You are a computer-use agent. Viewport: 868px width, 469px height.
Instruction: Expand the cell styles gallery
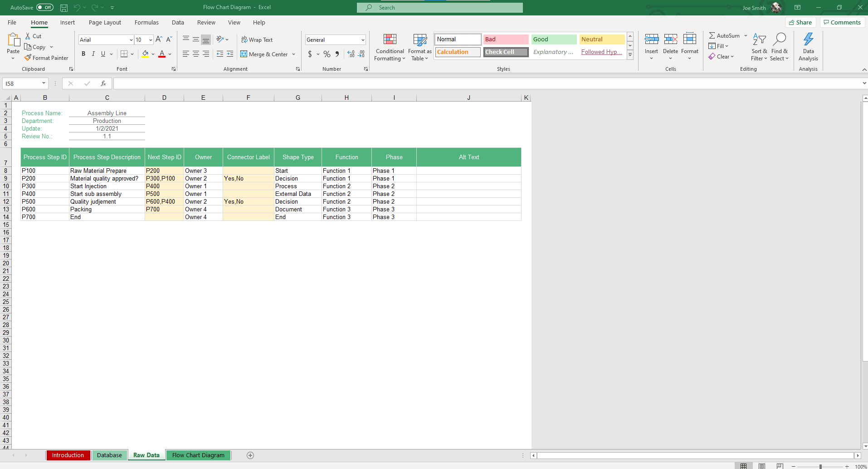630,55
